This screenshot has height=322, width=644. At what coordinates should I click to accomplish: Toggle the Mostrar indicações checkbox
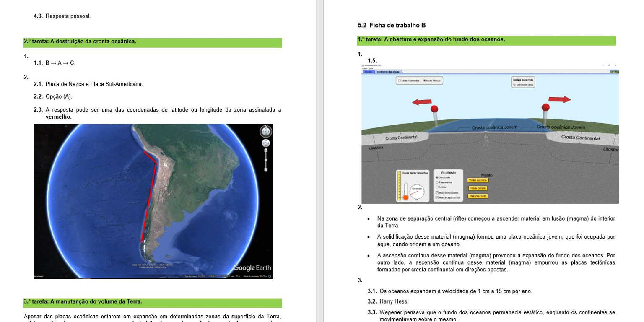[437, 192]
